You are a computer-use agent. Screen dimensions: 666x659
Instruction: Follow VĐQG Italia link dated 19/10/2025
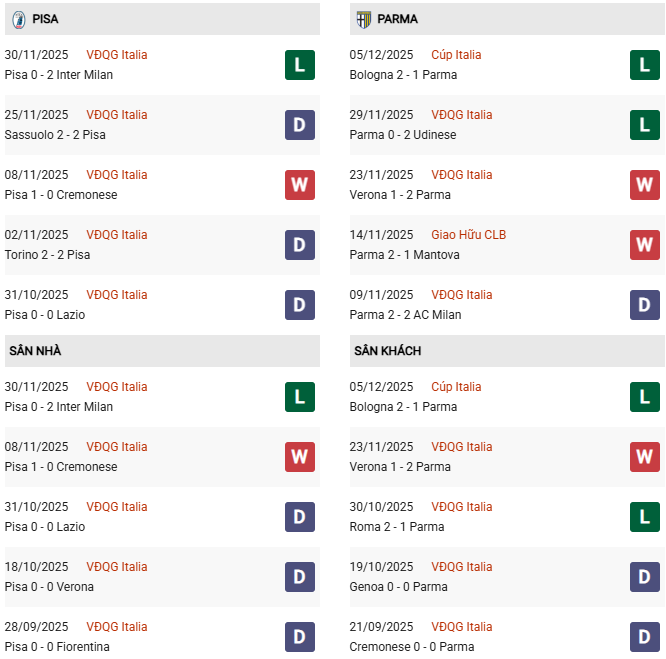click(x=461, y=567)
